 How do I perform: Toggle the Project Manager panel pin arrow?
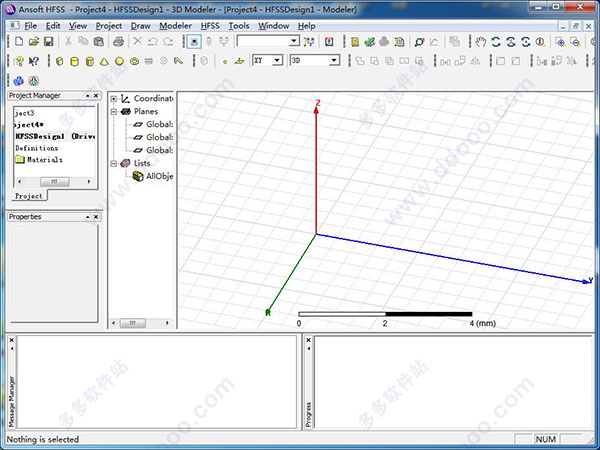point(88,96)
